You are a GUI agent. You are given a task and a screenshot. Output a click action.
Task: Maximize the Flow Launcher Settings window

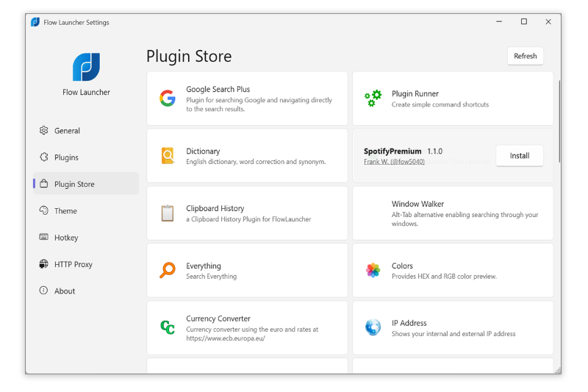click(523, 22)
